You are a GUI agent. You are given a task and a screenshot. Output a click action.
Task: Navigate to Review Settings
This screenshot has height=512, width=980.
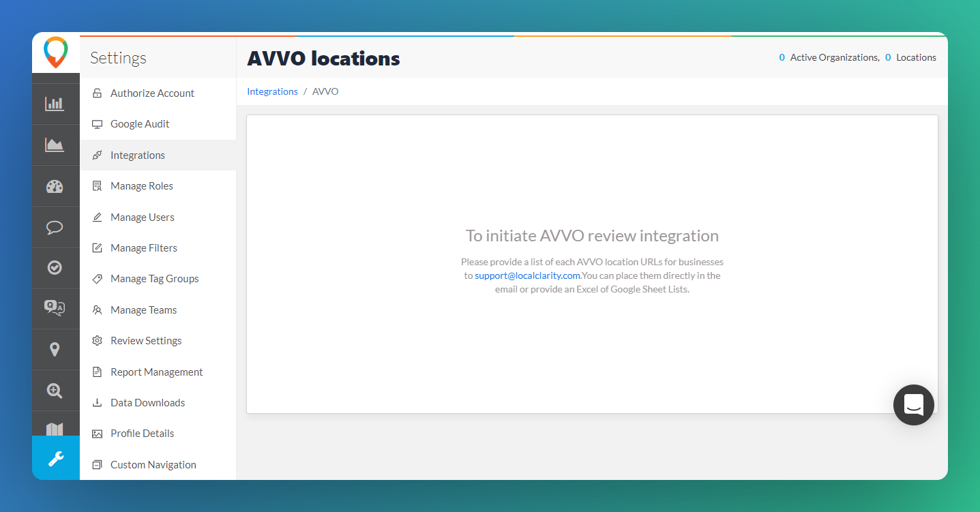[x=146, y=341]
